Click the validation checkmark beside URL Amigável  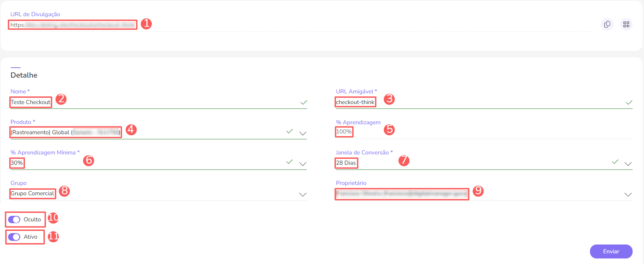pos(629,103)
